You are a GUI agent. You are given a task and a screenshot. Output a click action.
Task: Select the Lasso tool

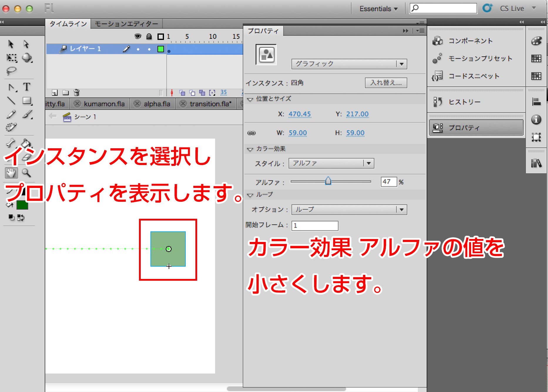click(11, 71)
